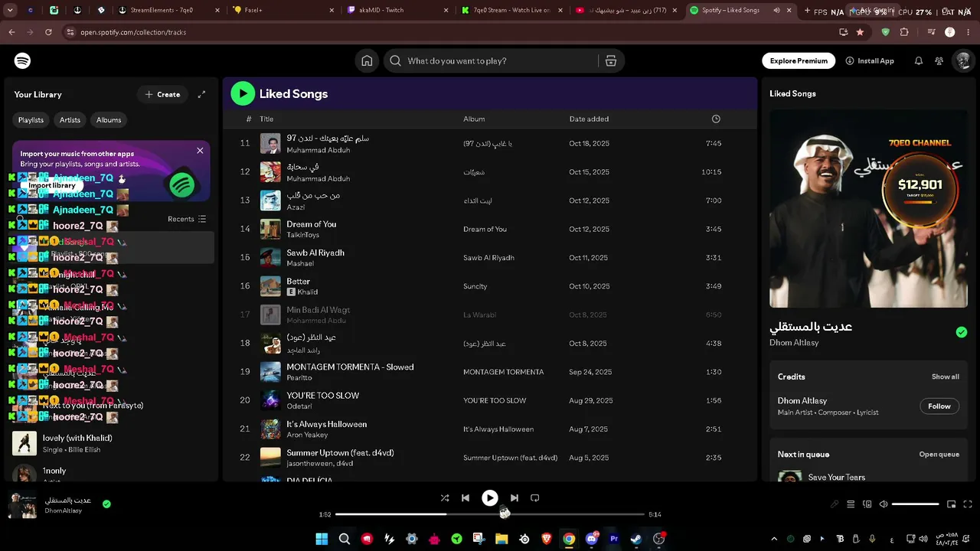Skip to the previous track

click(465, 497)
